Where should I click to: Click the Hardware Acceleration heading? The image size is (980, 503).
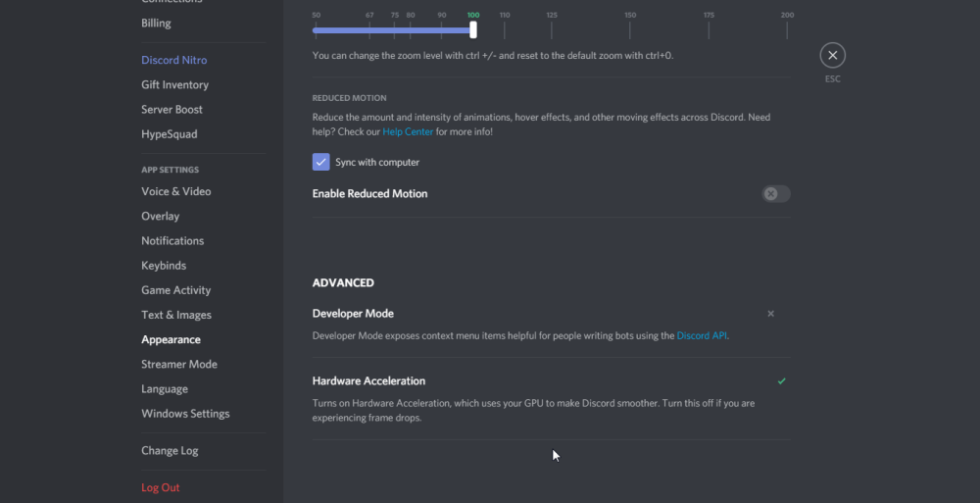(368, 381)
